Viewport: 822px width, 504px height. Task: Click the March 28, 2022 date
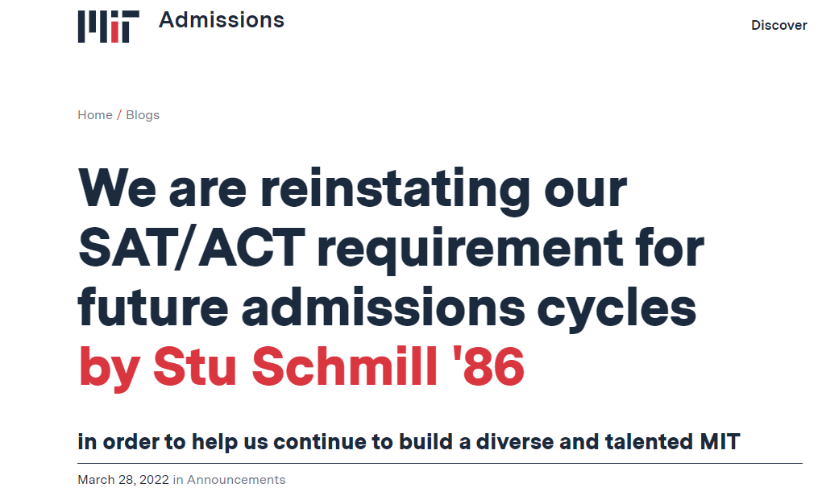click(x=123, y=479)
